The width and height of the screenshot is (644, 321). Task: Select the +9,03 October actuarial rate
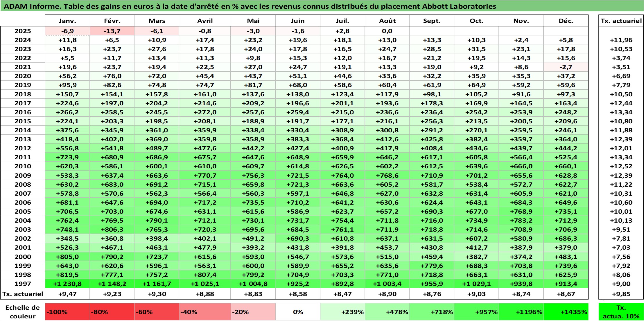[x=476, y=294]
